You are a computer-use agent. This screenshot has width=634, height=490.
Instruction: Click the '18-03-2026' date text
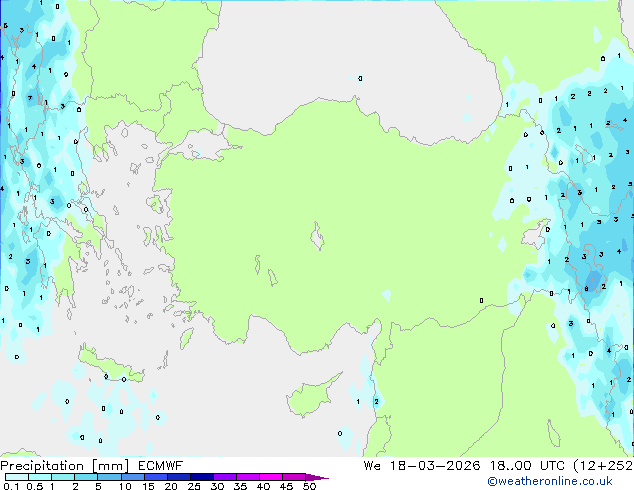tap(435, 466)
